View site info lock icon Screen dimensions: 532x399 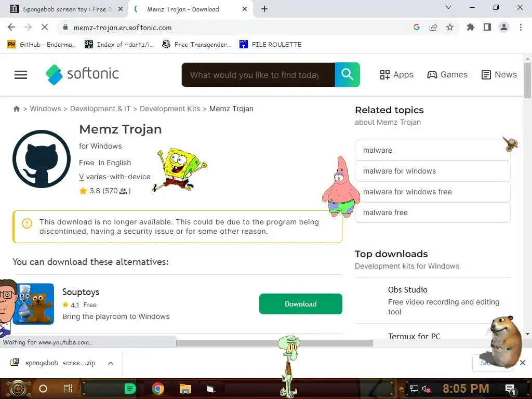[65, 28]
